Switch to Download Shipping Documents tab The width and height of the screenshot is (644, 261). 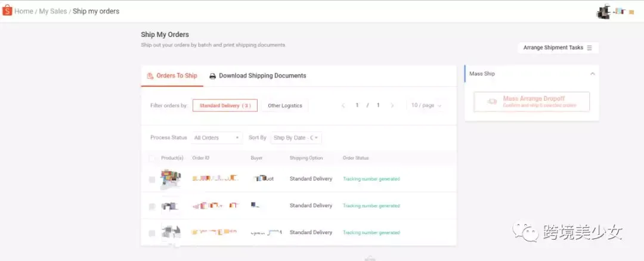point(258,76)
